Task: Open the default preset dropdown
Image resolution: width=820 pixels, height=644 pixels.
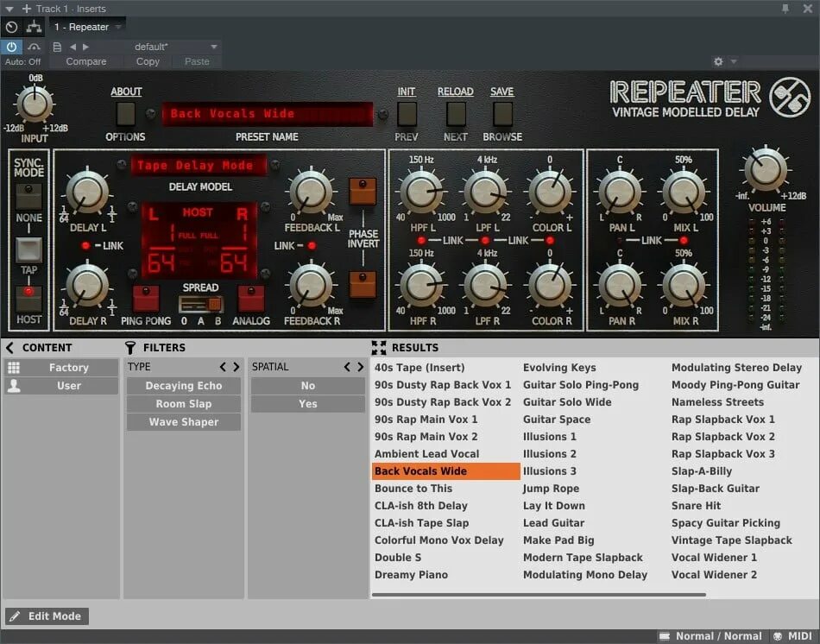Action: [214, 47]
